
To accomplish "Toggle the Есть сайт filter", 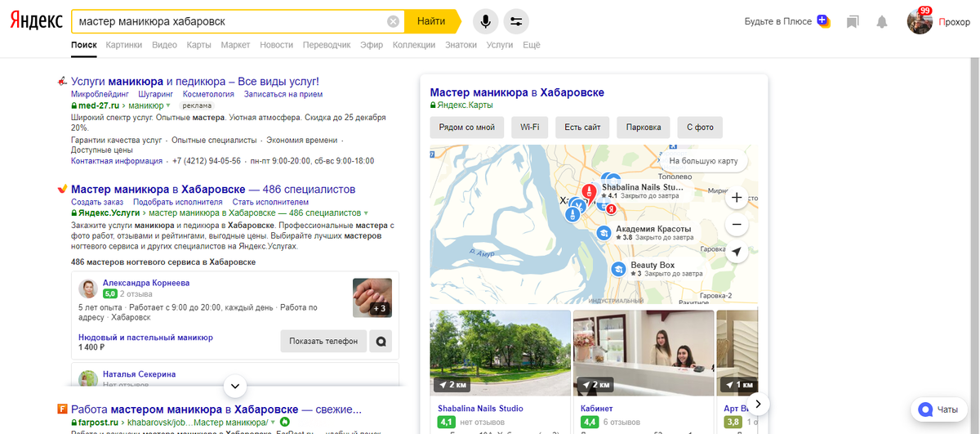I will [x=582, y=128].
